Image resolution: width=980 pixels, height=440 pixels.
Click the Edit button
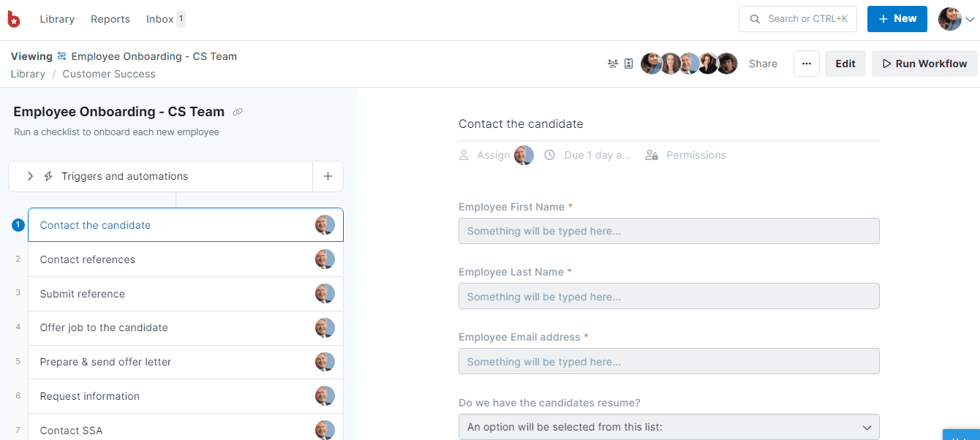845,64
